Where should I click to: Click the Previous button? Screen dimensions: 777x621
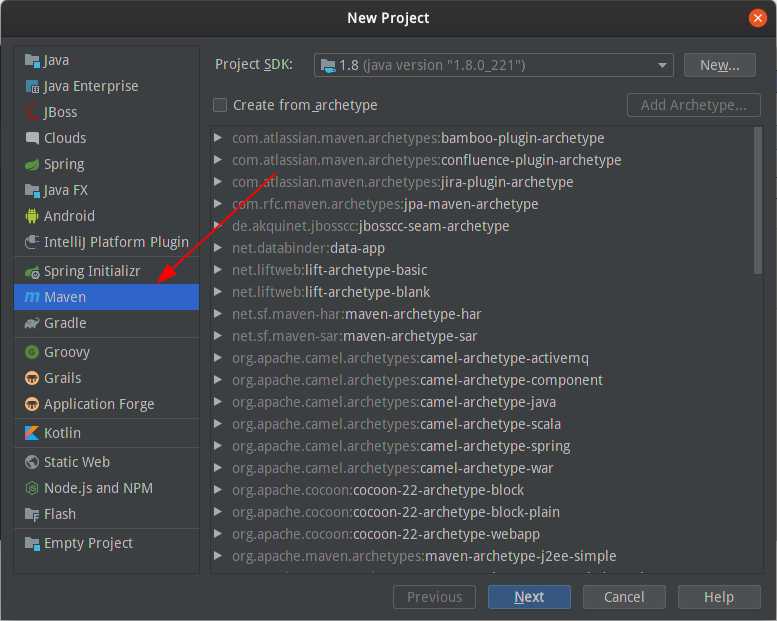point(434,597)
